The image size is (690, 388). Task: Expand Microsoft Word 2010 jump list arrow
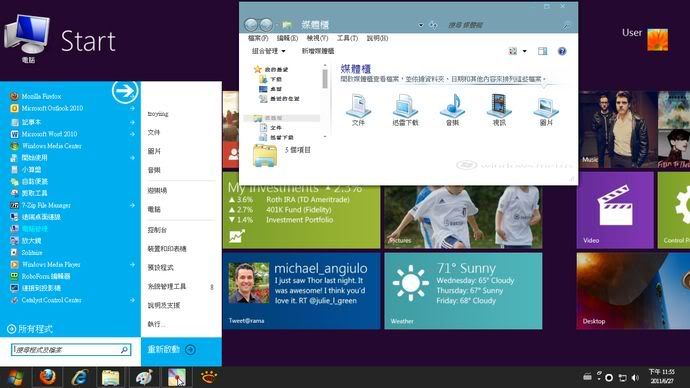click(x=132, y=134)
